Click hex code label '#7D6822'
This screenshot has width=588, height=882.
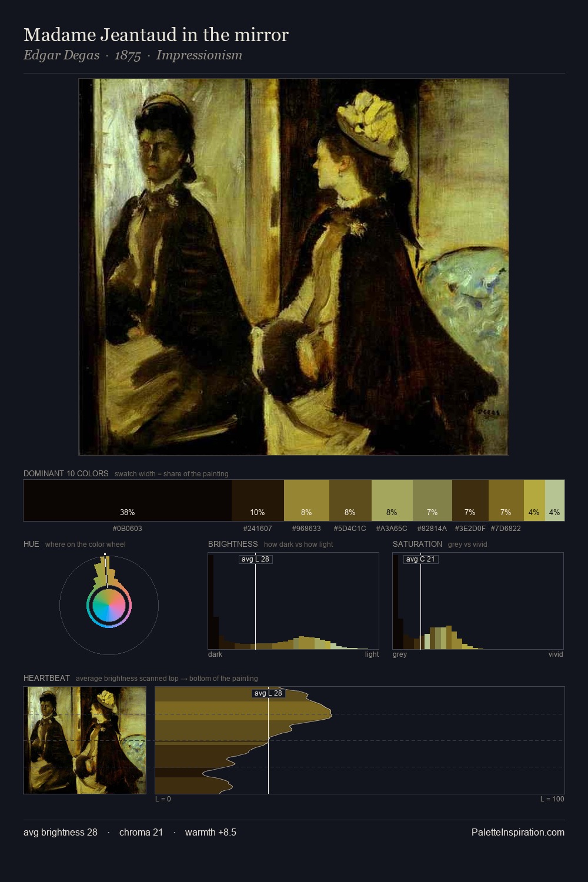tap(506, 529)
